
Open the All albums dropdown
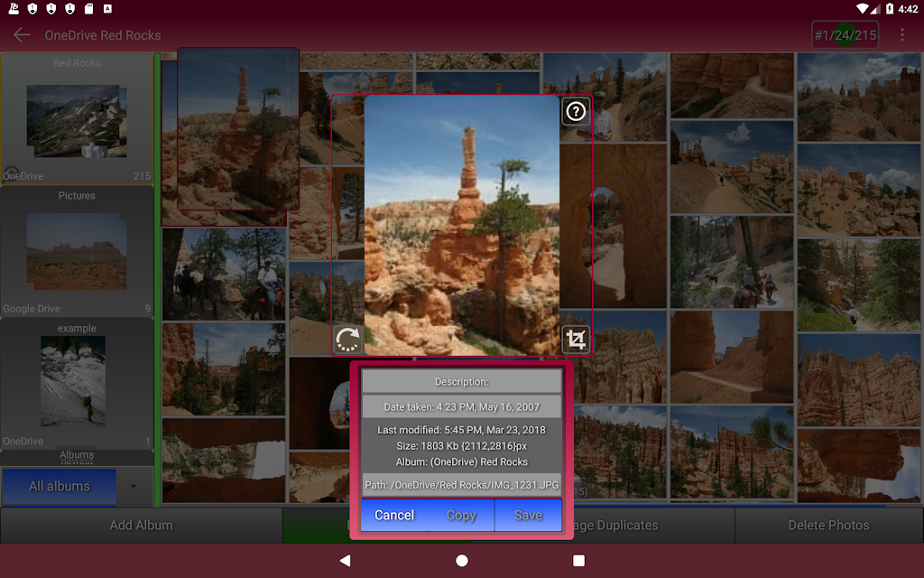(60, 486)
